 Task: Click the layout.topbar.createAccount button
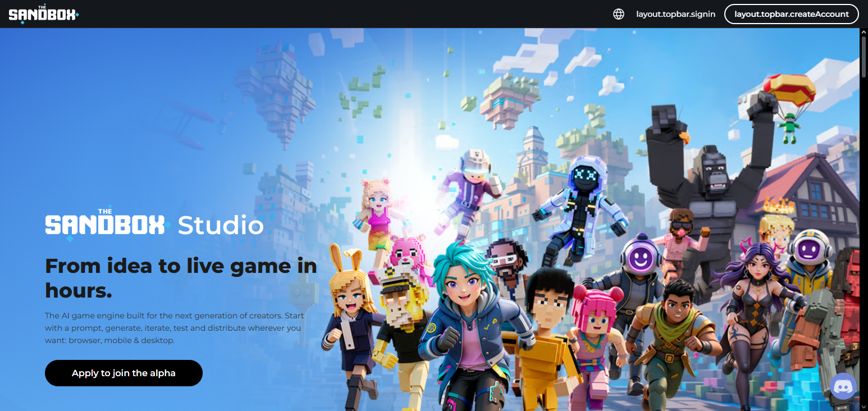coord(792,14)
